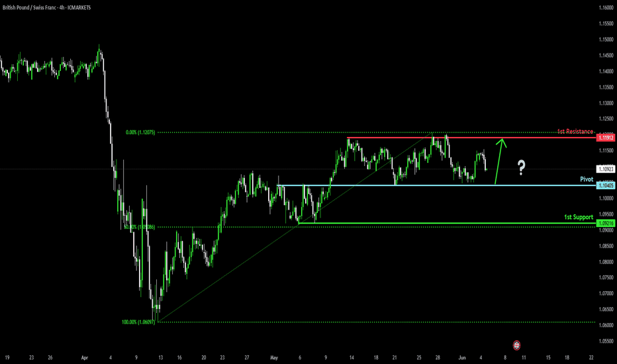The image size is (617, 364).
Task: Select the red 1.11912 resistance price tag
Action: (606, 138)
